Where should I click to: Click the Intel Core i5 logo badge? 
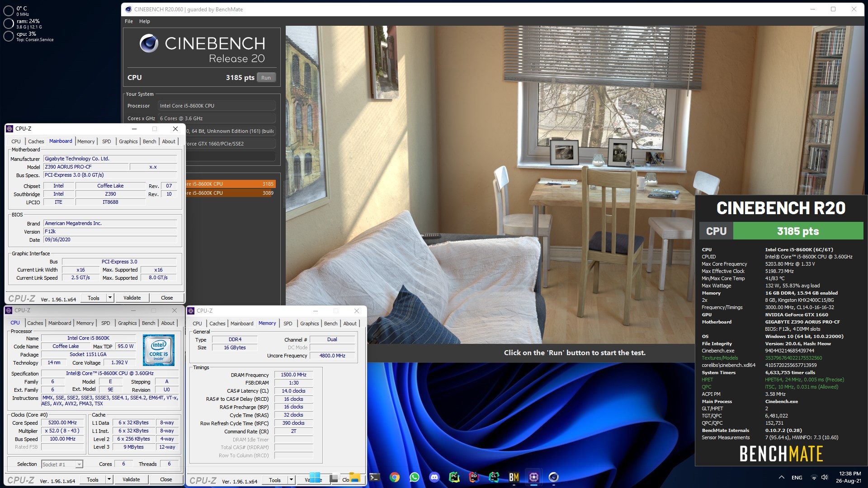point(158,350)
